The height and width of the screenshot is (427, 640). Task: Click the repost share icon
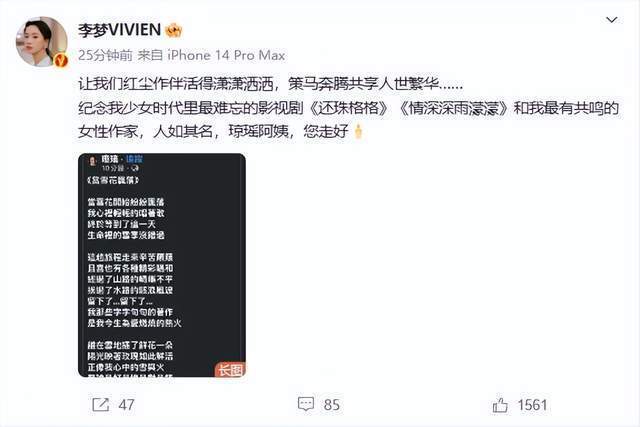[100, 405]
